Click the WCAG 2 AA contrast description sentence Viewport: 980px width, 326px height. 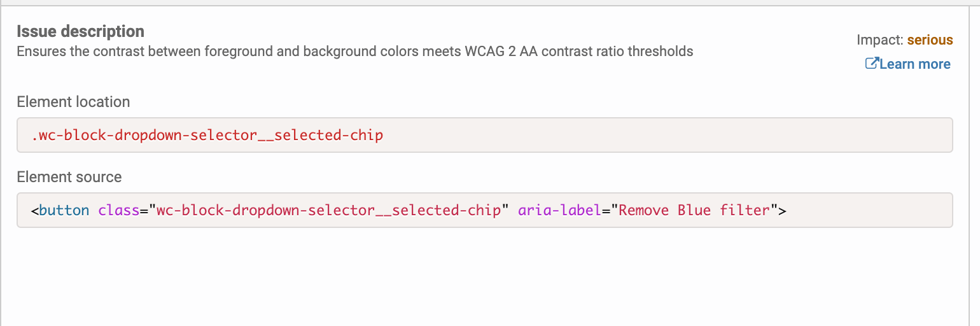point(355,51)
